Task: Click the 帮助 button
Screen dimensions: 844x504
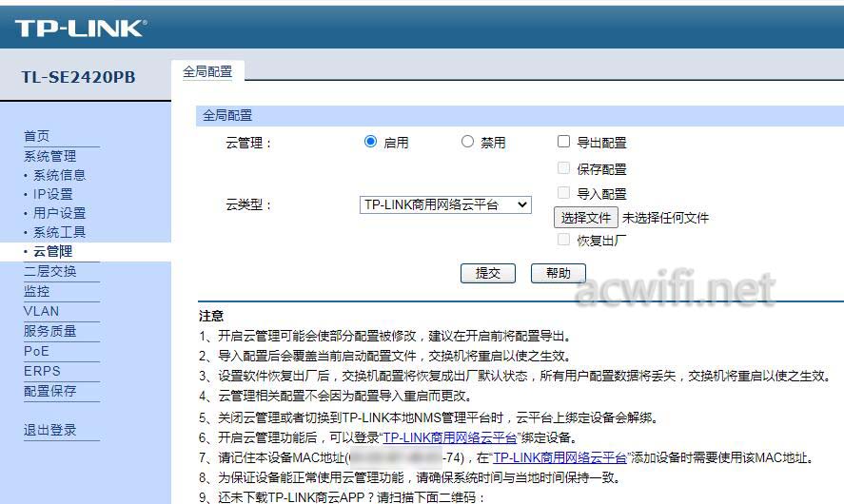Action: pyautogui.click(x=559, y=273)
